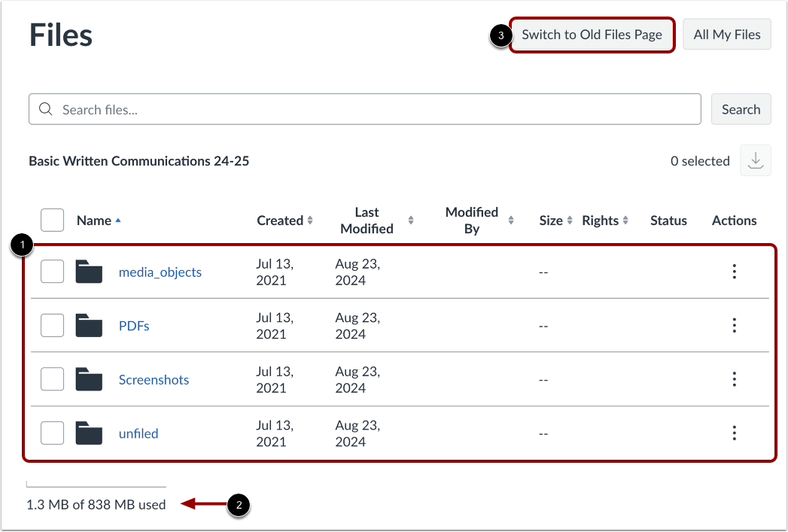Check the select-all checkbox in the header row

pos(52,220)
